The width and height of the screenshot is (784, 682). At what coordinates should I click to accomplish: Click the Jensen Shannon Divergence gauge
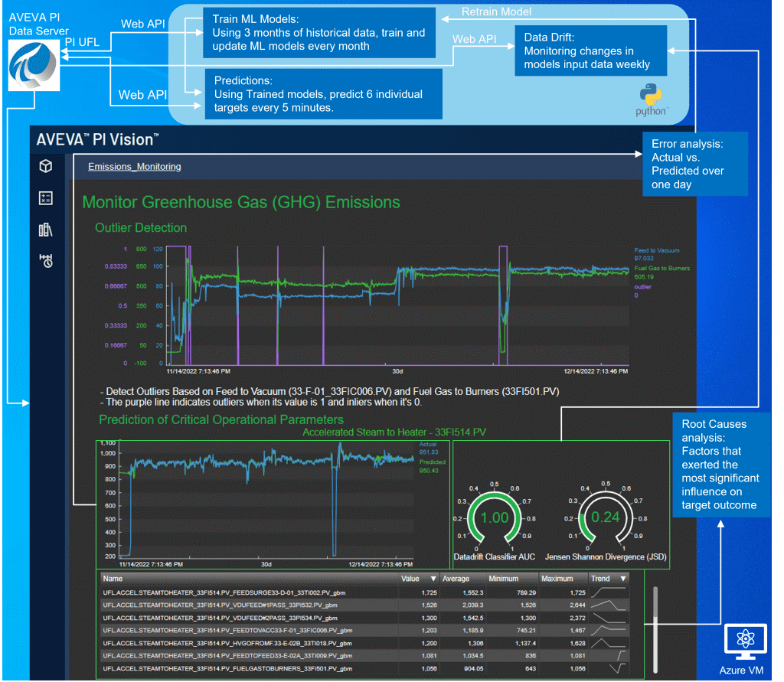point(606,518)
